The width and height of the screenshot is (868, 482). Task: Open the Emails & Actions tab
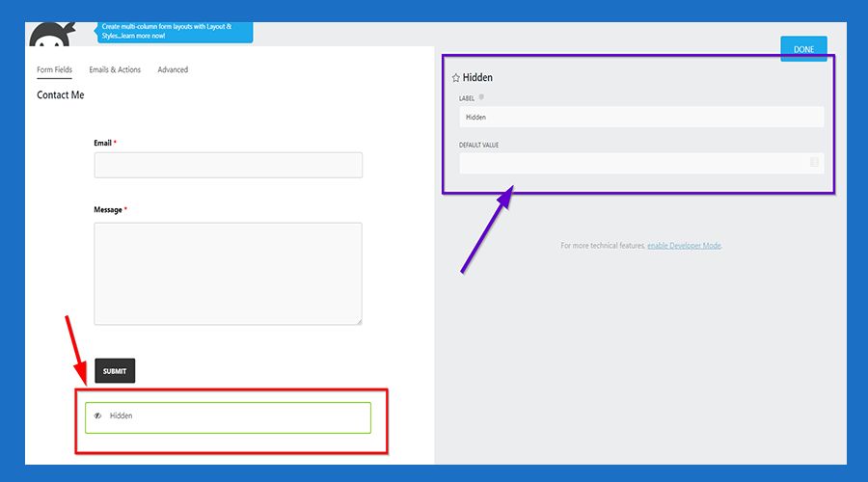click(x=115, y=70)
